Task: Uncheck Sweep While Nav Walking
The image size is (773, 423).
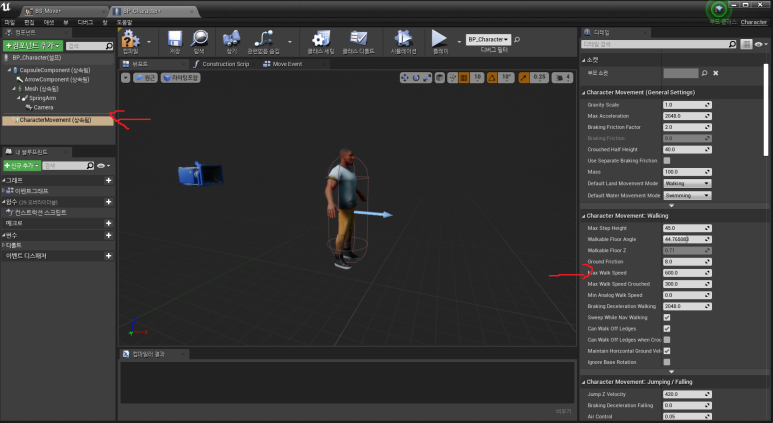Action: [x=667, y=317]
